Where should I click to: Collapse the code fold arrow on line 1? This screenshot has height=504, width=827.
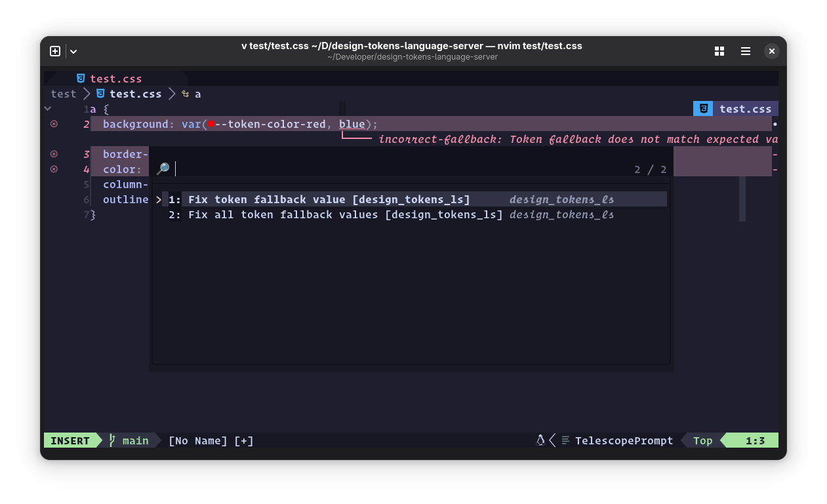(47, 108)
